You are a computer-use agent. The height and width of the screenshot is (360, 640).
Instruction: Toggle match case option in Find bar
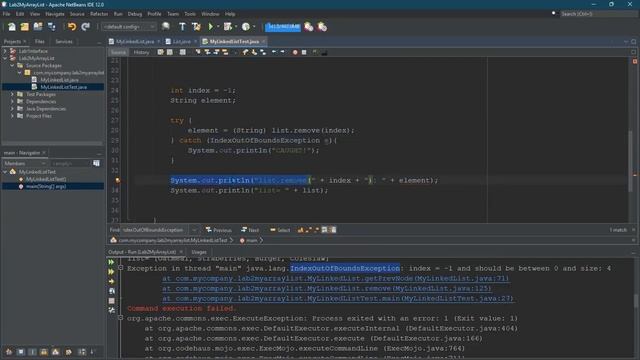point(300,230)
